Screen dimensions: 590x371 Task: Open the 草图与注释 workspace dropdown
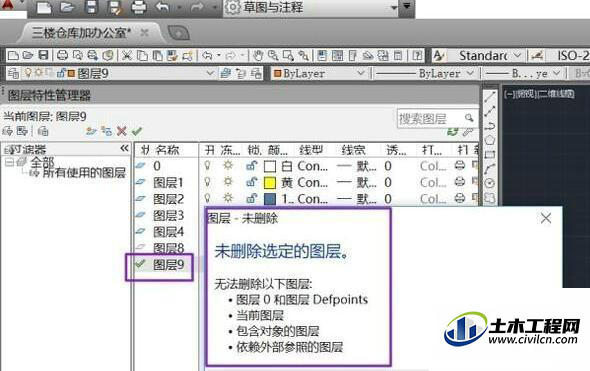394,7
